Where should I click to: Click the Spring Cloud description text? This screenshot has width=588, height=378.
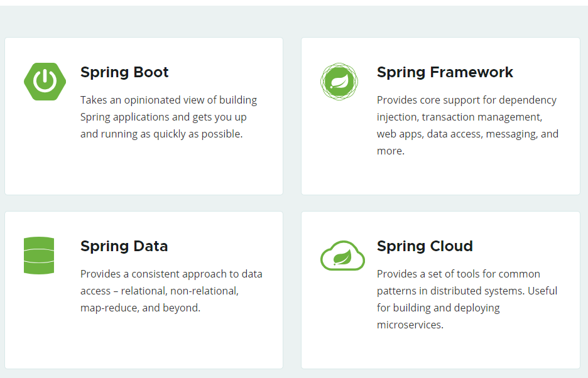(467, 299)
